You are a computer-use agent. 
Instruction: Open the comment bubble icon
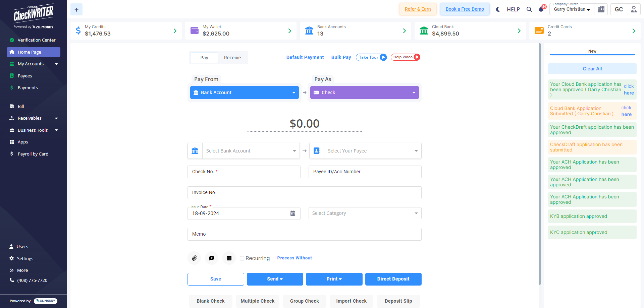[x=212, y=258]
